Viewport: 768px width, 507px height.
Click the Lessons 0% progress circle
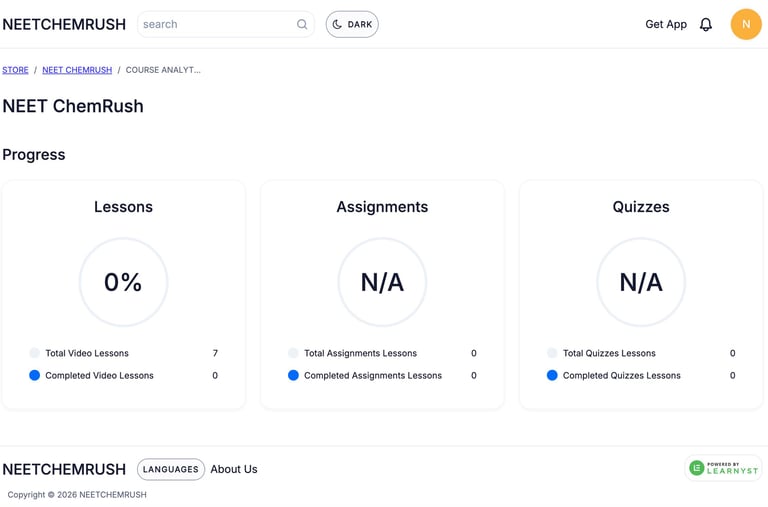123,282
